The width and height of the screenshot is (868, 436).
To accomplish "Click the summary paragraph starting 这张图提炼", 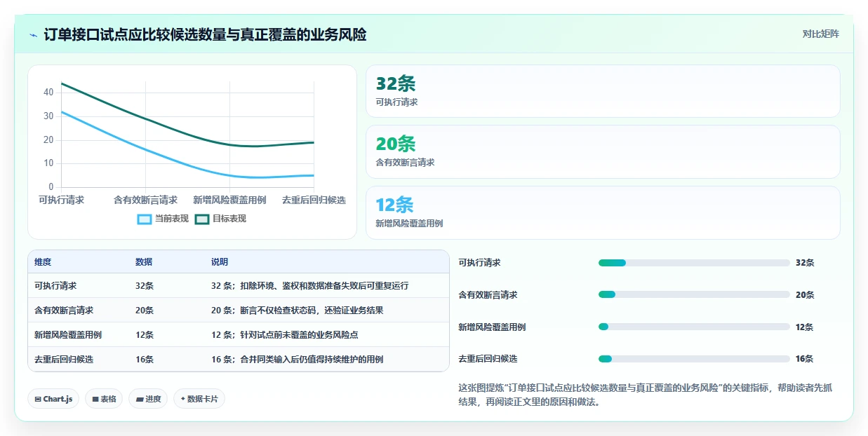I will pyautogui.click(x=646, y=395).
